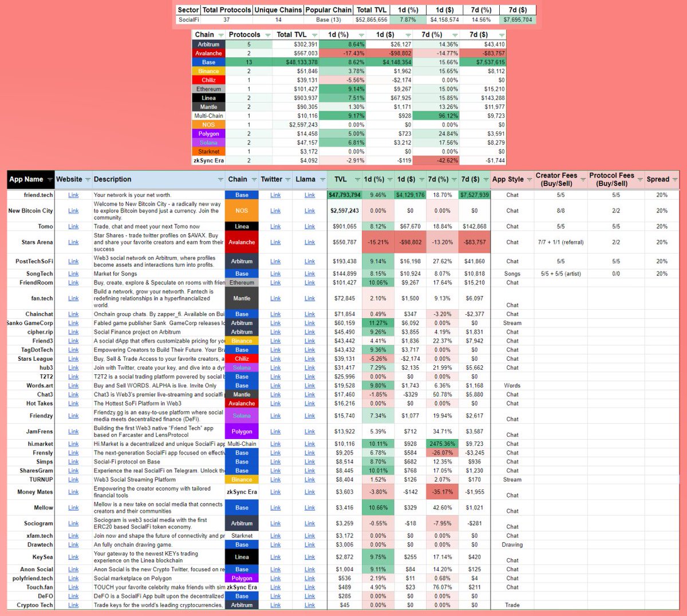
Task: Expand 1d ($) filter in chain summary table
Action: pyautogui.click(x=408, y=35)
